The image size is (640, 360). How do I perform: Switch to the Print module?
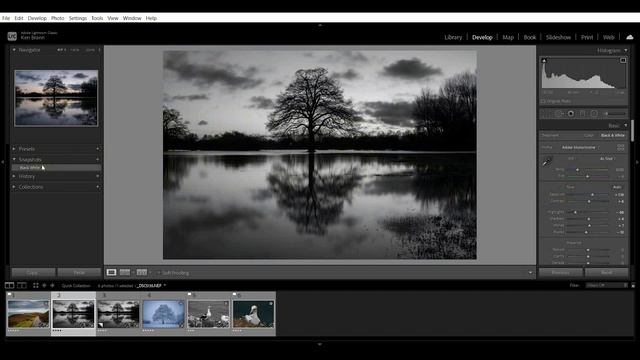click(587, 37)
